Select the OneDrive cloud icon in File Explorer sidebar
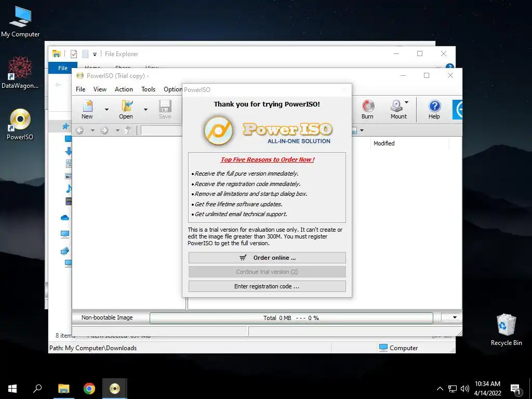This screenshot has width=532, height=399. [x=65, y=218]
